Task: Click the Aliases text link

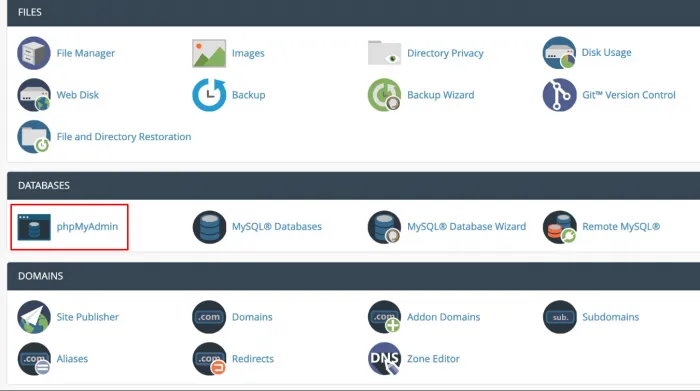Action: coord(72,359)
